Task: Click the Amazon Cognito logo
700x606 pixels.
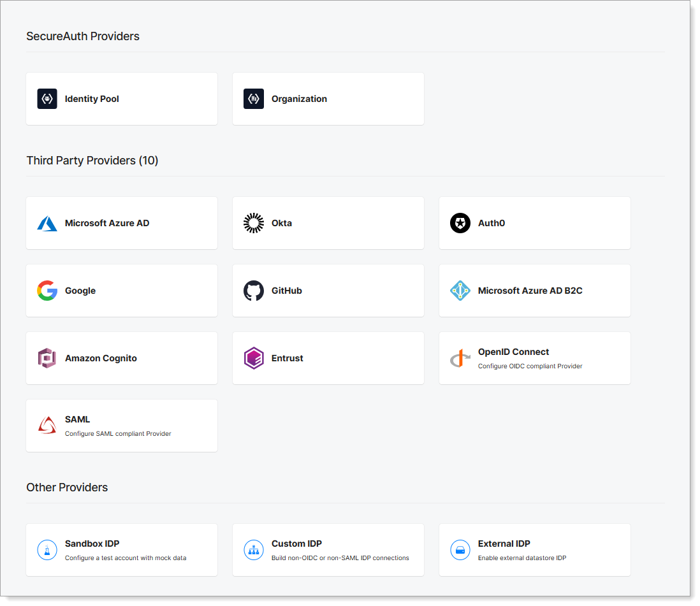Action: [47, 358]
